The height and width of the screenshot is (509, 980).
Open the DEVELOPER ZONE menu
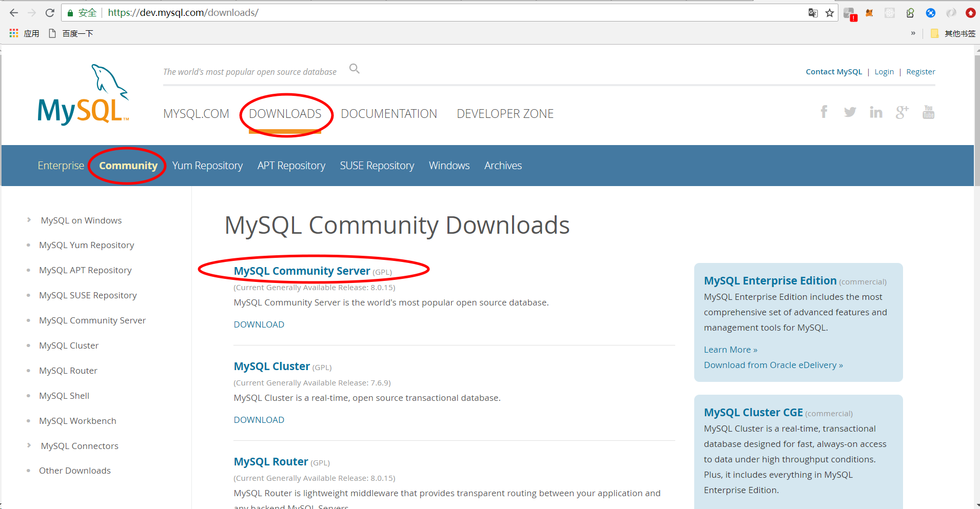click(505, 114)
